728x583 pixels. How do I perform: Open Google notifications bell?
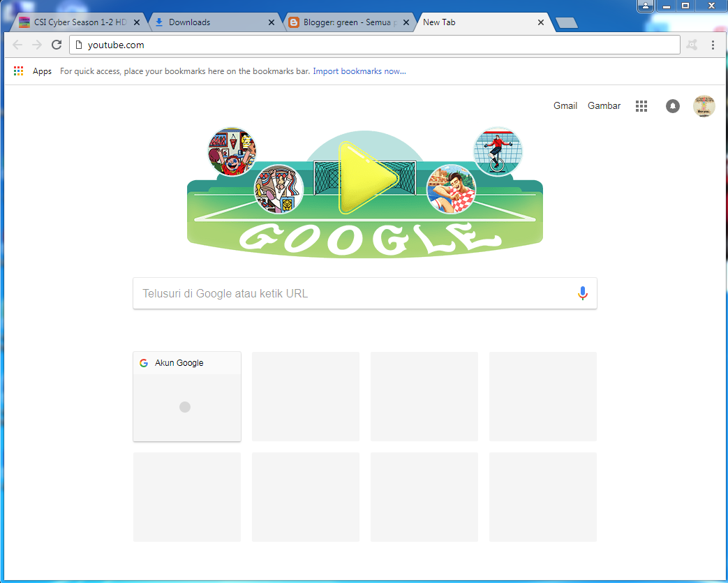point(673,106)
